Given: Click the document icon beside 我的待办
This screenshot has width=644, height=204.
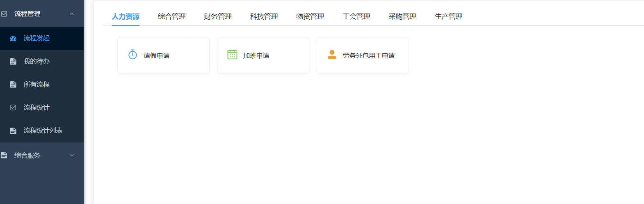Looking at the screenshot, I should point(13,62).
